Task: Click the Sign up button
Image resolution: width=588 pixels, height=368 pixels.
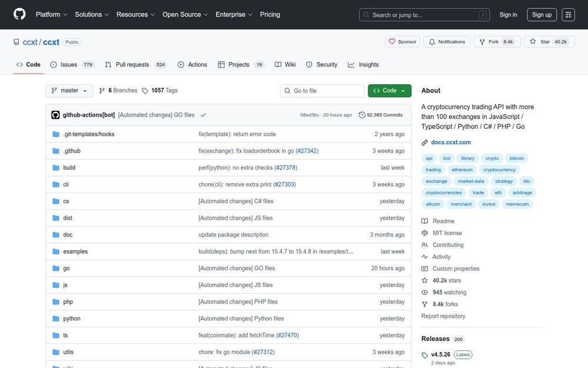Action: (542, 15)
